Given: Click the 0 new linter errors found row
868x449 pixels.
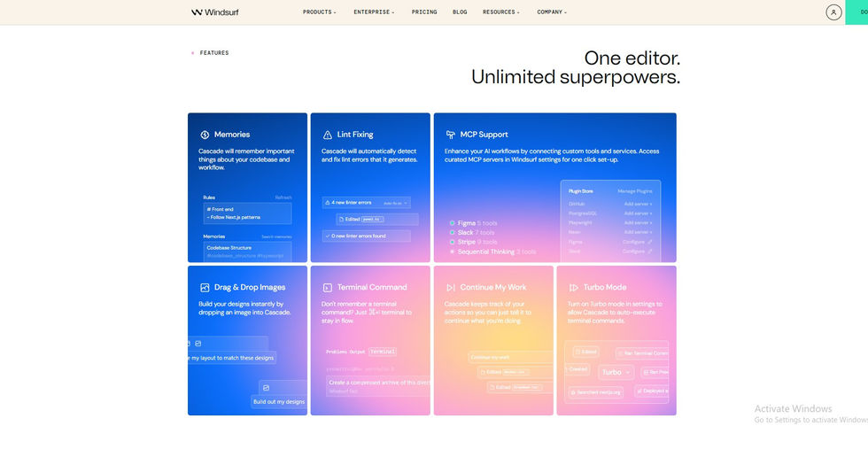Looking at the screenshot, I should (367, 236).
